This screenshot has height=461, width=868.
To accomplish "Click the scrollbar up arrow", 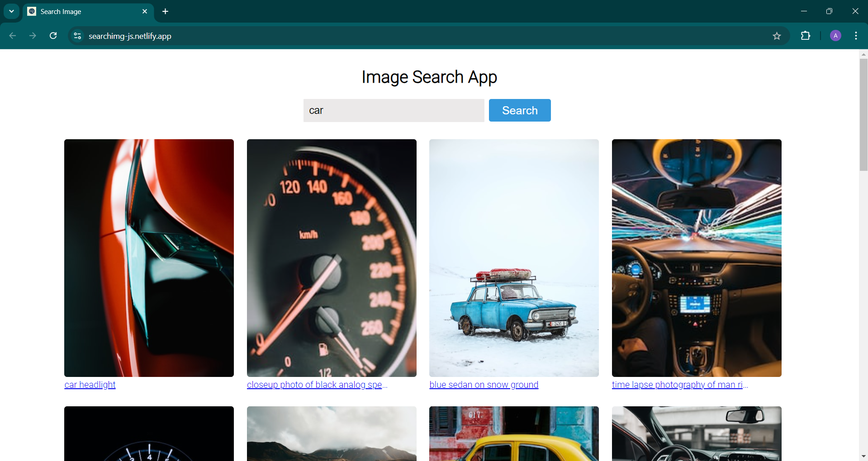I will tap(863, 54).
